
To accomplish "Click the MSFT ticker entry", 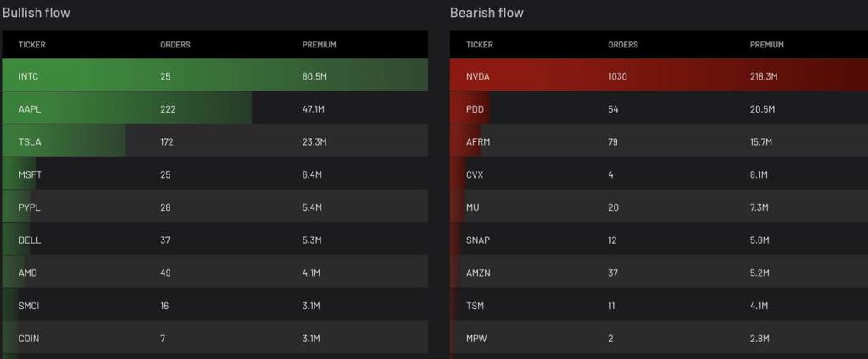I will pos(30,174).
